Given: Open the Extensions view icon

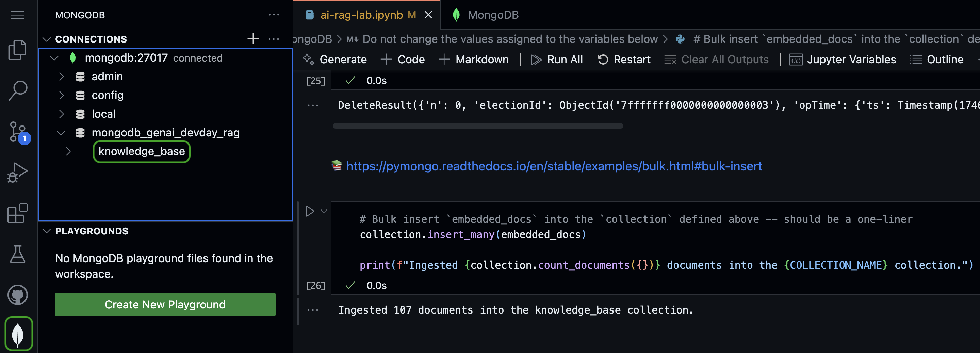Looking at the screenshot, I should click(17, 213).
